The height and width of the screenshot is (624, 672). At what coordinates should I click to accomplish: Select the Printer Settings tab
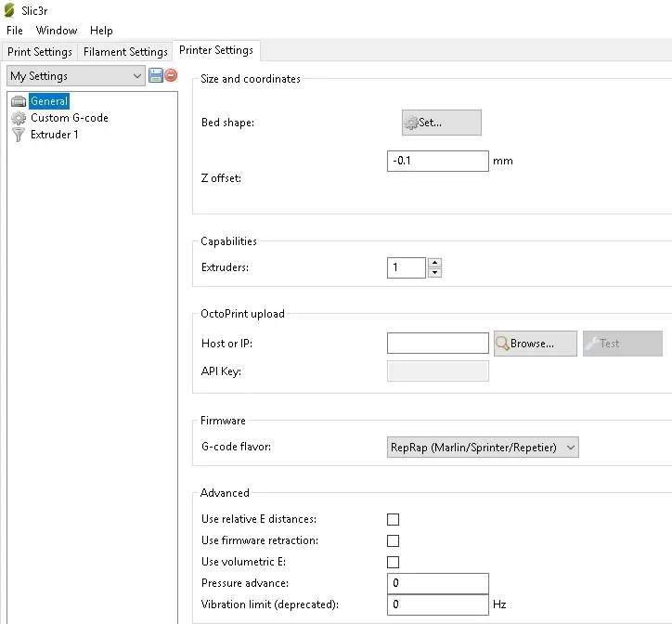[x=216, y=50]
